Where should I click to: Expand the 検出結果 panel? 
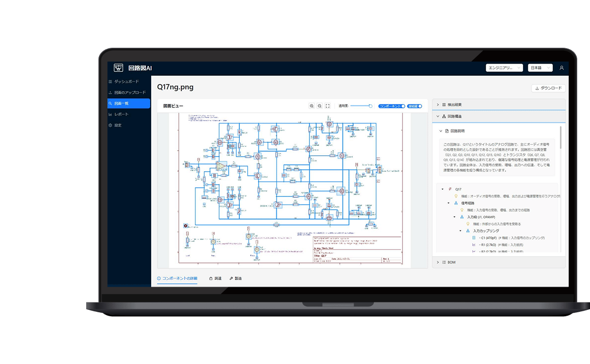(498, 104)
